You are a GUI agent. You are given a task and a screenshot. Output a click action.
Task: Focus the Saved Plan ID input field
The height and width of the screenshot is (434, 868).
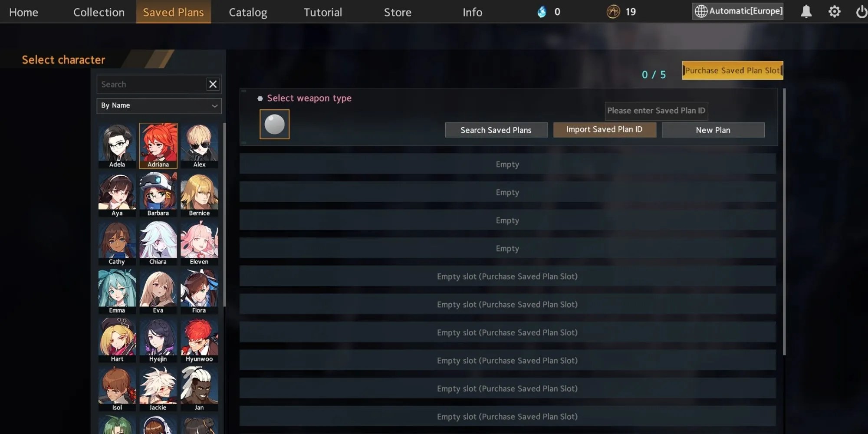656,111
